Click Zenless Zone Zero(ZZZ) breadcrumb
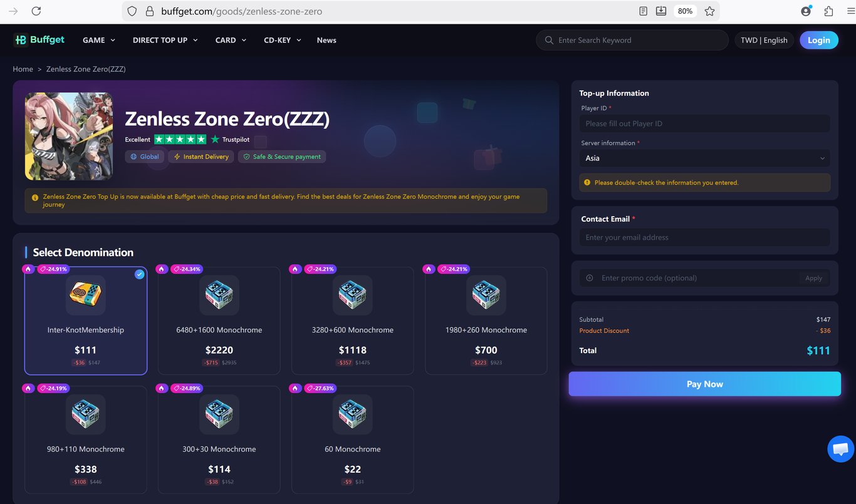This screenshot has width=856, height=504. click(86, 69)
